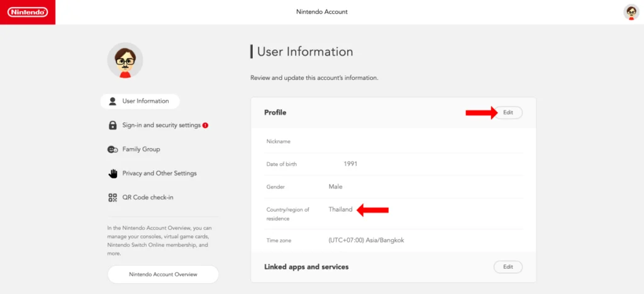Click the Nintendo Account header title

[x=322, y=12]
